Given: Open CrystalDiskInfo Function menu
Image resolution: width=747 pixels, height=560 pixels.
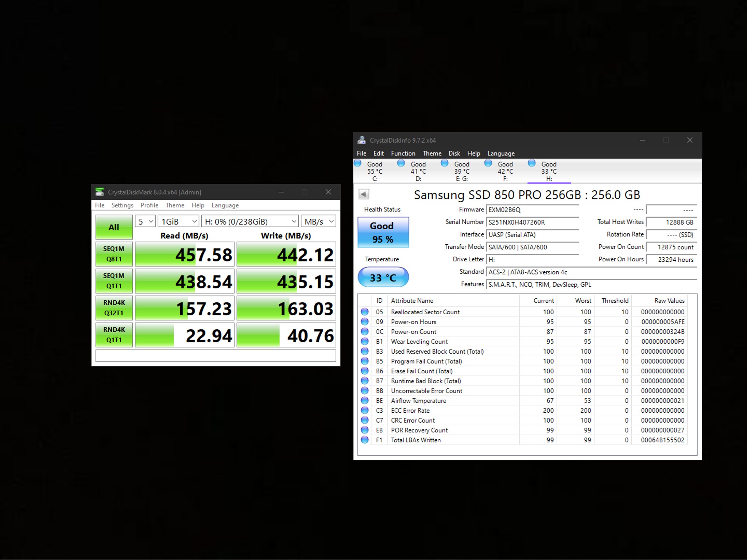Looking at the screenshot, I should [403, 153].
